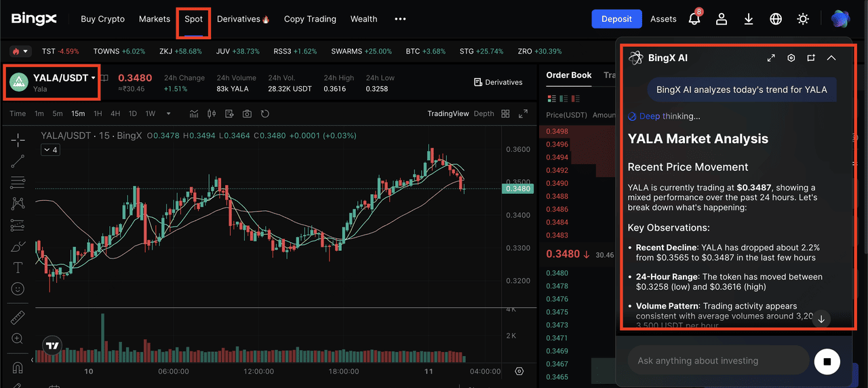Select the trend line drawing tool
Image resolution: width=868 pixels, height=388 pixels.
pyautogui.click(x=18, y=161)
